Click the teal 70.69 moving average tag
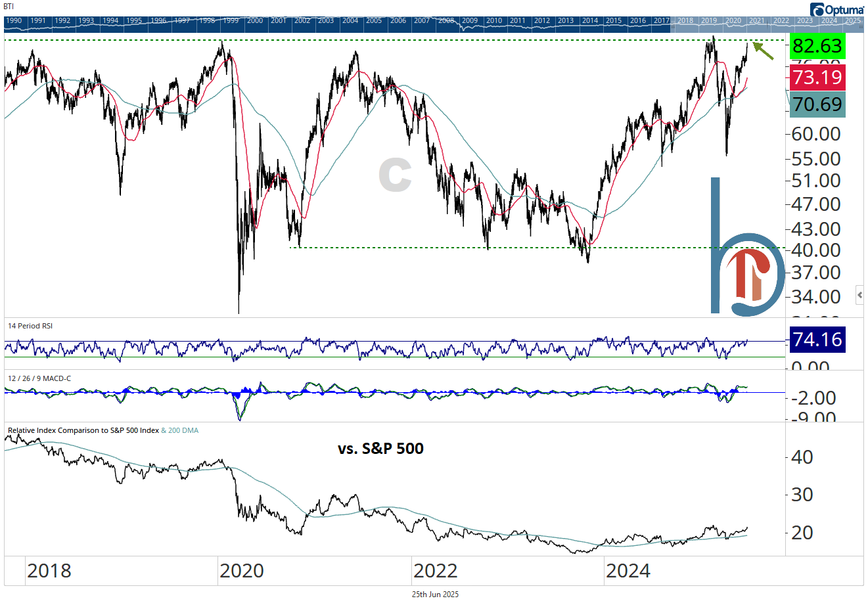868x607 pixels. click(x=817, y=104)
